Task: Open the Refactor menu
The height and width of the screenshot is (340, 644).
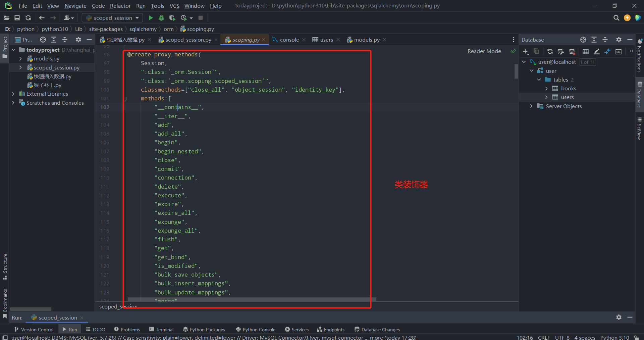Action: coord(120,6)
